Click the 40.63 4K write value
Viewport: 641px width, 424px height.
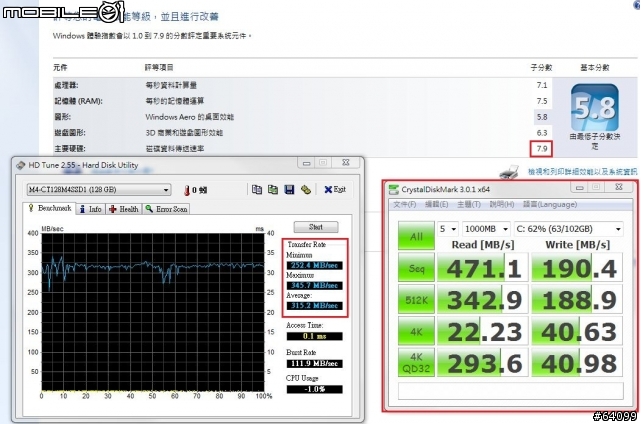pos(577,332)
